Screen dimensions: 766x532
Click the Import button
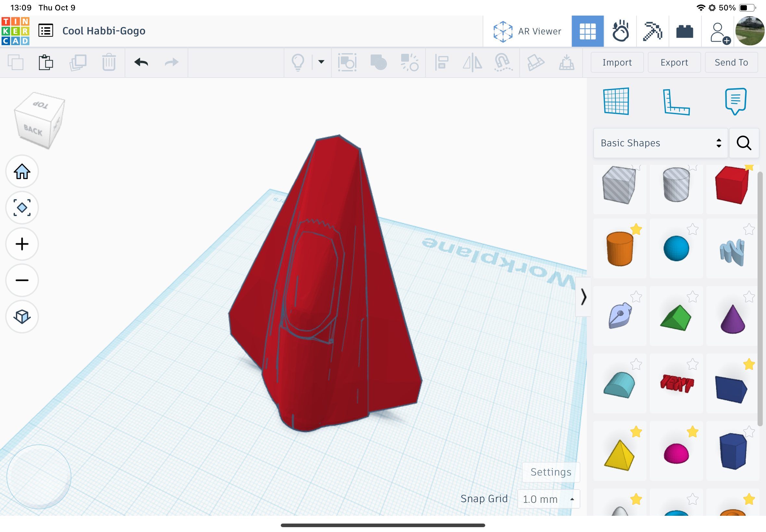coord(617,62)
